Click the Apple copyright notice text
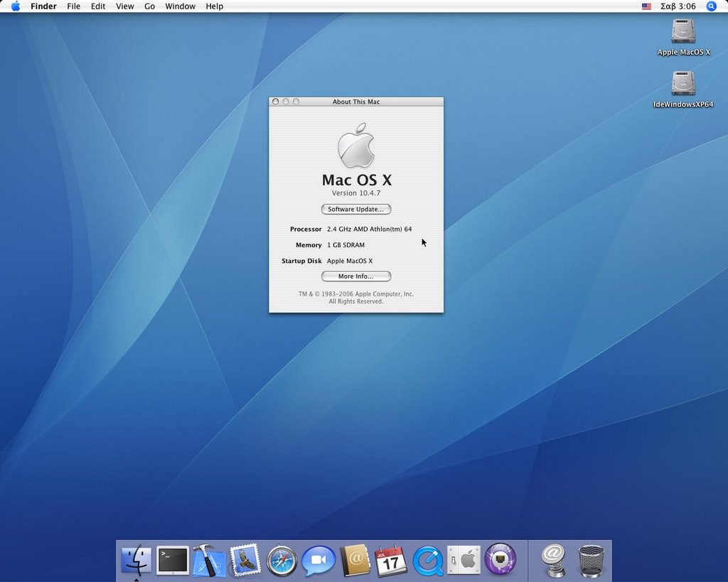This screenshot has height=582, width=728. [356, 298]
